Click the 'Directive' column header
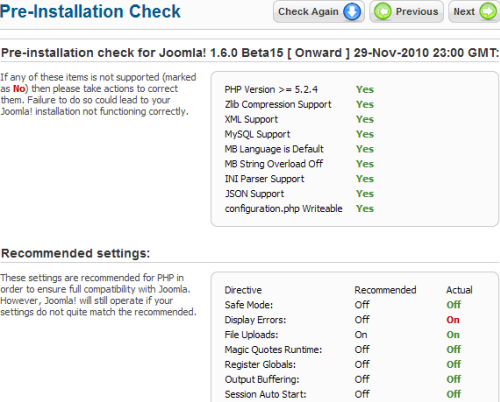 pyautogui.click(x=243, y=290)
